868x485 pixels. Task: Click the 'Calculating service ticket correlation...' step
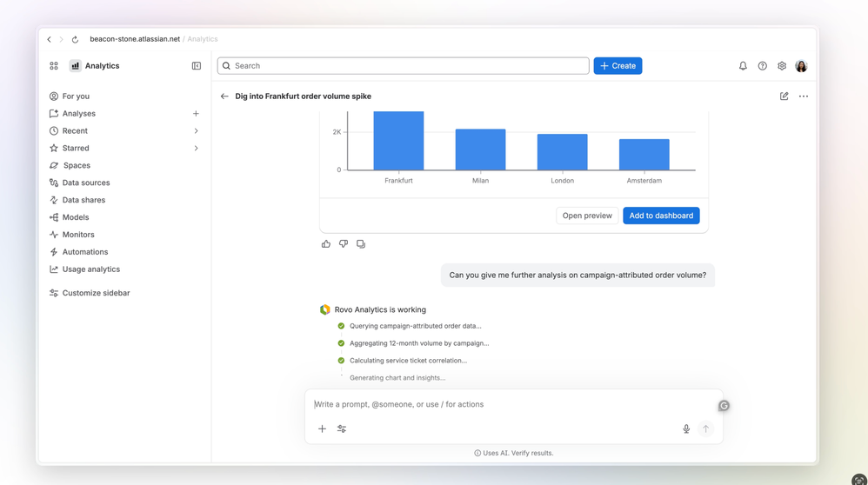click(408, 361)
